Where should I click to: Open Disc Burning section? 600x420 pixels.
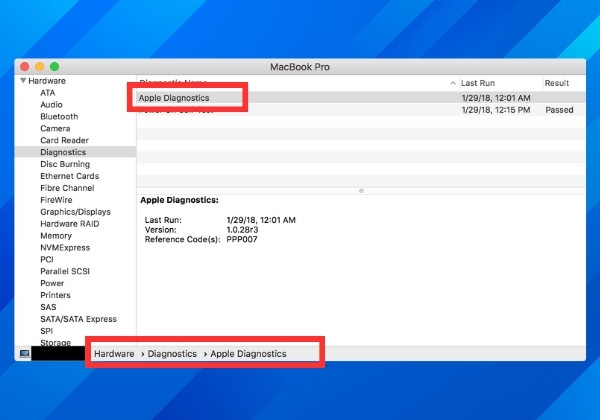(x=65, y=164)
